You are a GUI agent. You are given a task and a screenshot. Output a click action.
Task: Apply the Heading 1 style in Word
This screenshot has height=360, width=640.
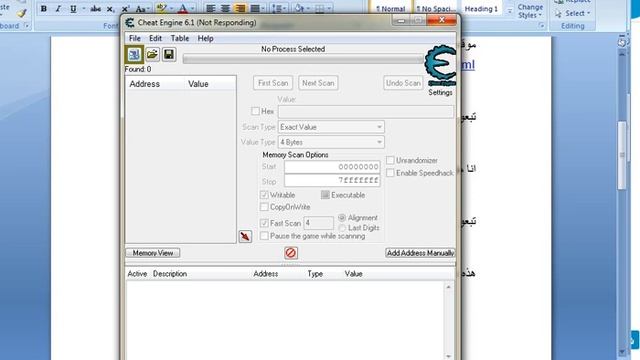tap(481, 9)
